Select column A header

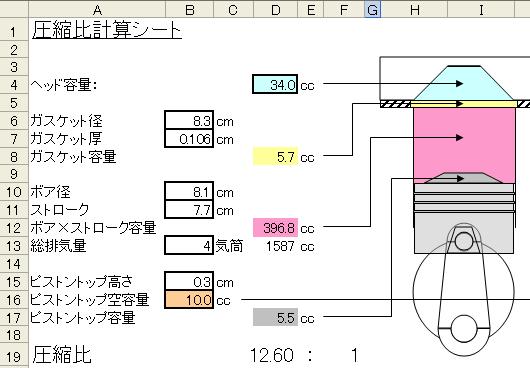pyautogui.click(x=97, y=9)
